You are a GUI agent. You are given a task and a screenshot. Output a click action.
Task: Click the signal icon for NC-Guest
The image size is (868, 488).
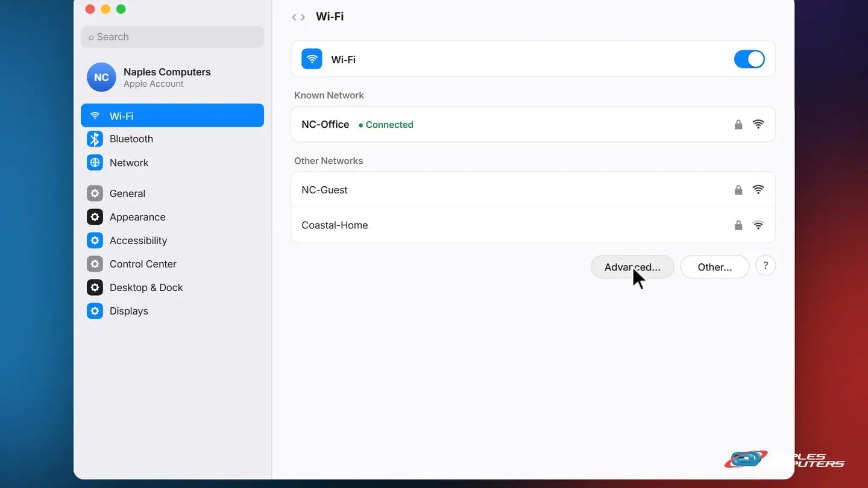pyautogui.click(x=758, y=190)
